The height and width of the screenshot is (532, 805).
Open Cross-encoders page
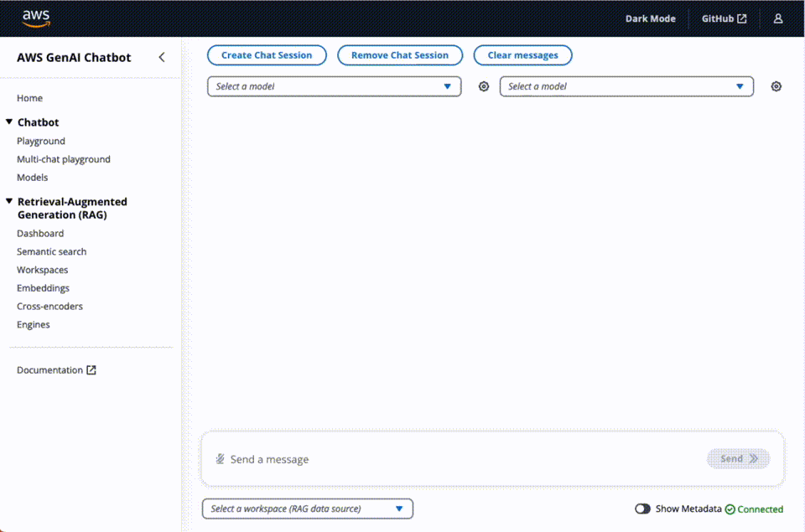tap(49, 307)
